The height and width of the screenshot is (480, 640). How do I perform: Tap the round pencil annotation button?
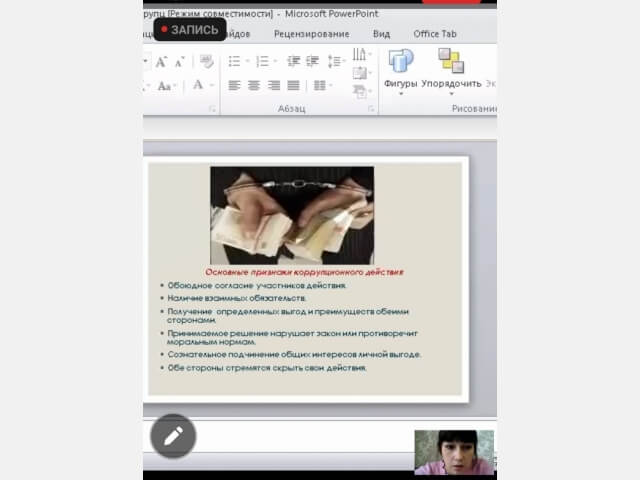click(x=173, y=436)
